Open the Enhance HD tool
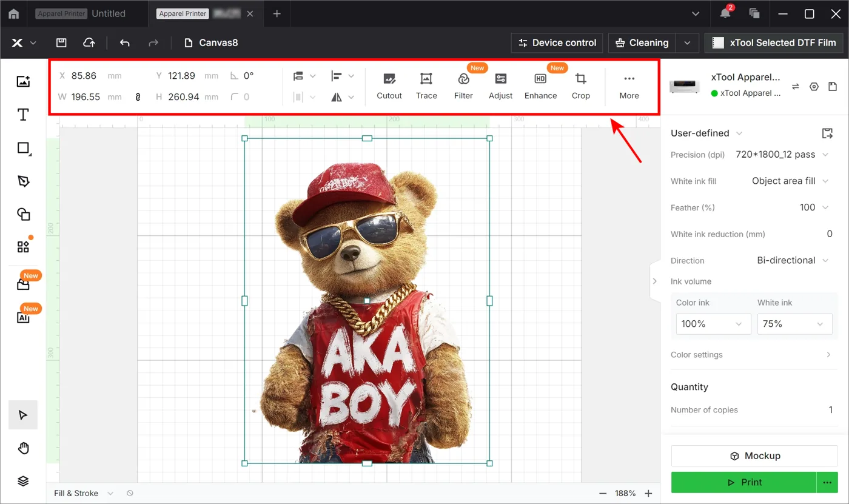This screenshot has height=504, width=849. tap(540, 86)
